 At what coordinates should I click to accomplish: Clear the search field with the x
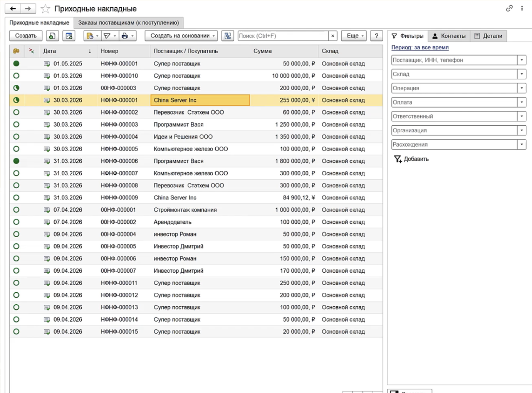click(333, 36)
